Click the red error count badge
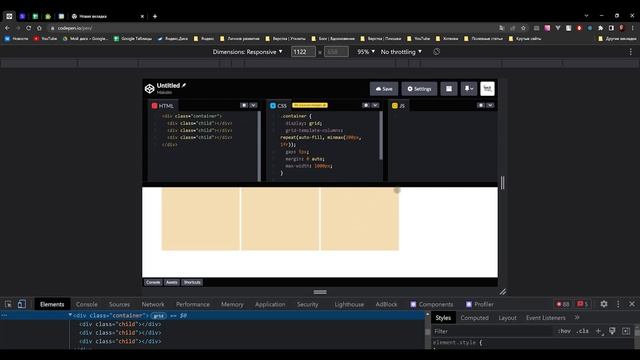The height and width of the screenshot is (360, 640). [x=563, y=304]
